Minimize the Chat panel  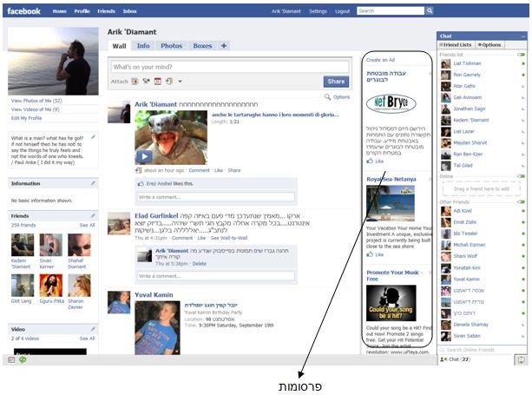tap(521, 36)
